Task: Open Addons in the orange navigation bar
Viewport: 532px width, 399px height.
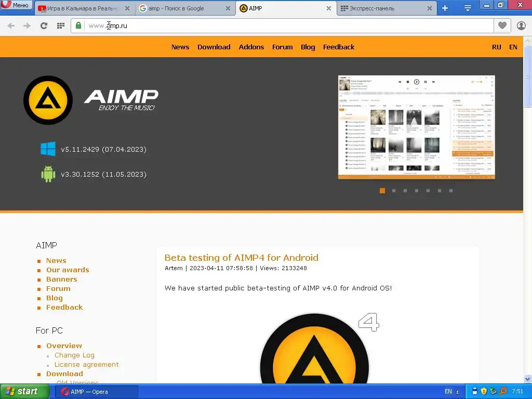Action: [x=251, y=47]
